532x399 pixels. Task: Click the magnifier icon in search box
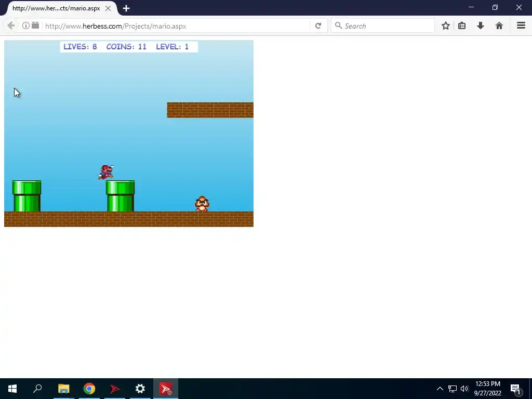[x=338, y=25]
